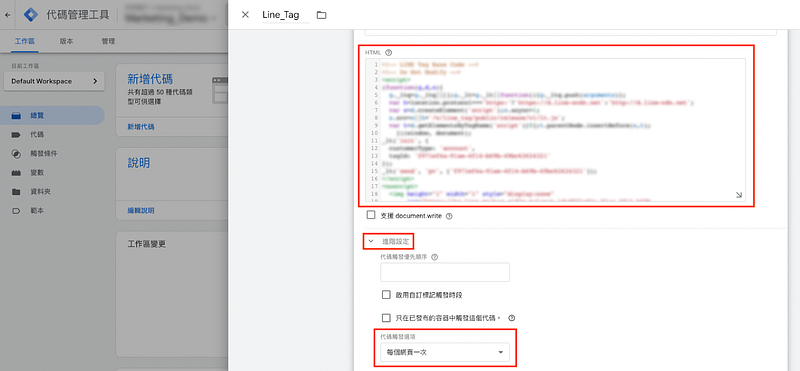Click the 新增代碼 link
The width and height of the screenshot is (800, 371).
click(x=141, y=126)
